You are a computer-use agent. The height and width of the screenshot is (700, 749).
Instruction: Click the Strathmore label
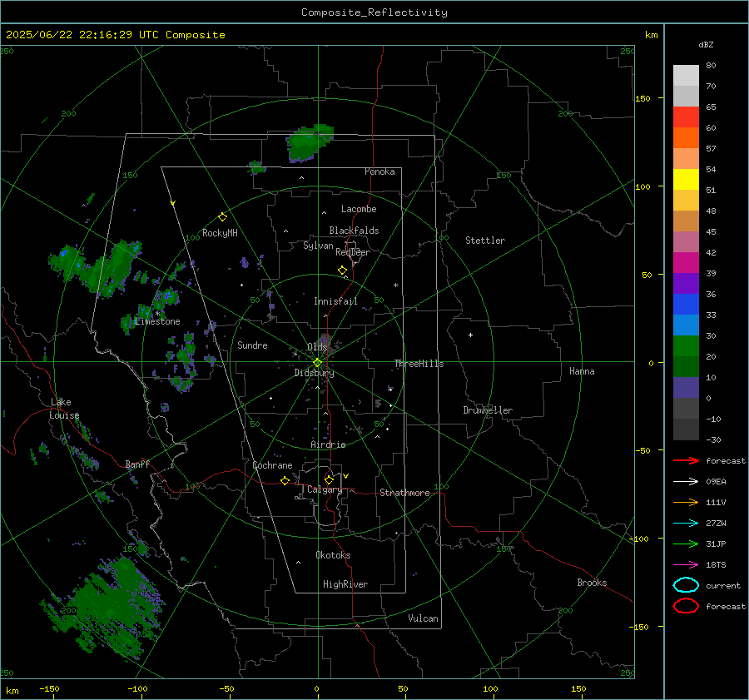(x=404, y=493)
